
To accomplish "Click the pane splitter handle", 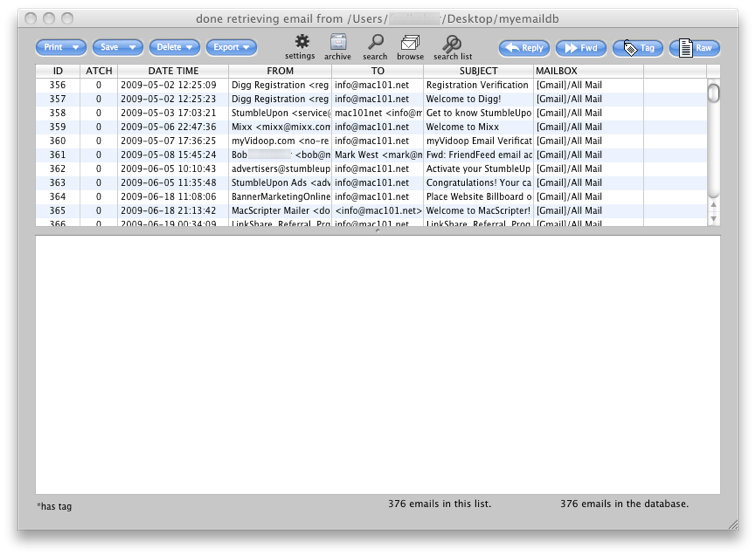I will 378,231.
